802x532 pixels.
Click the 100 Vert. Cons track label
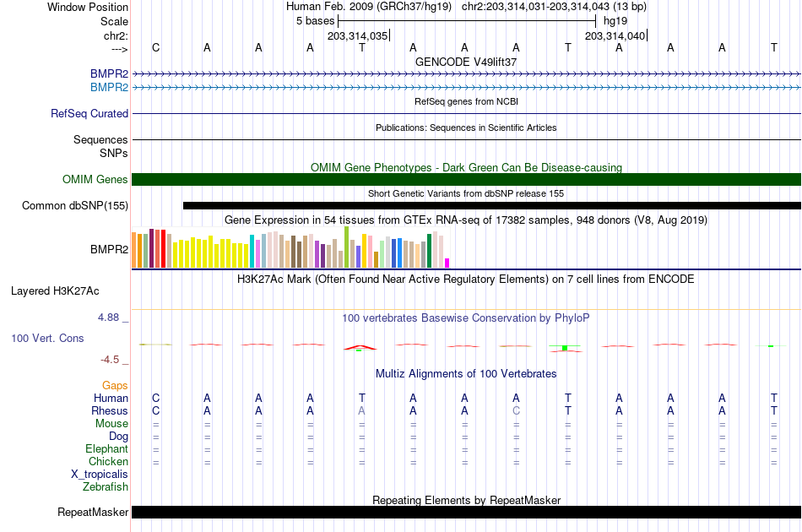(47, 338)
